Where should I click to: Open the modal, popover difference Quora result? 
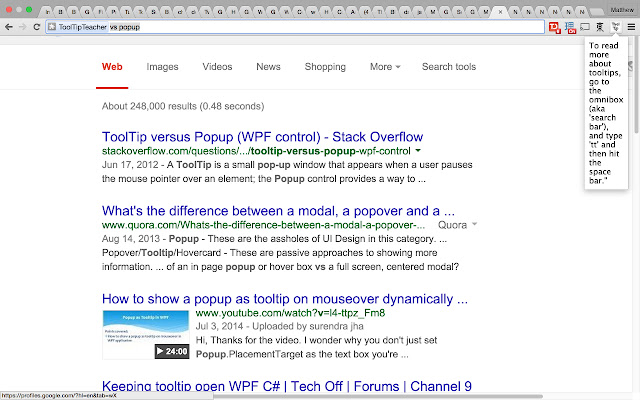(x=278, y=211)
